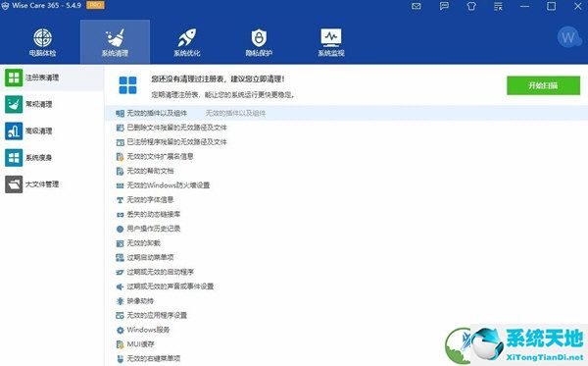The image size is (588, 366).
Task: Click the icon beside 无效的插件以及组件
Action: (x=120, y=114)
